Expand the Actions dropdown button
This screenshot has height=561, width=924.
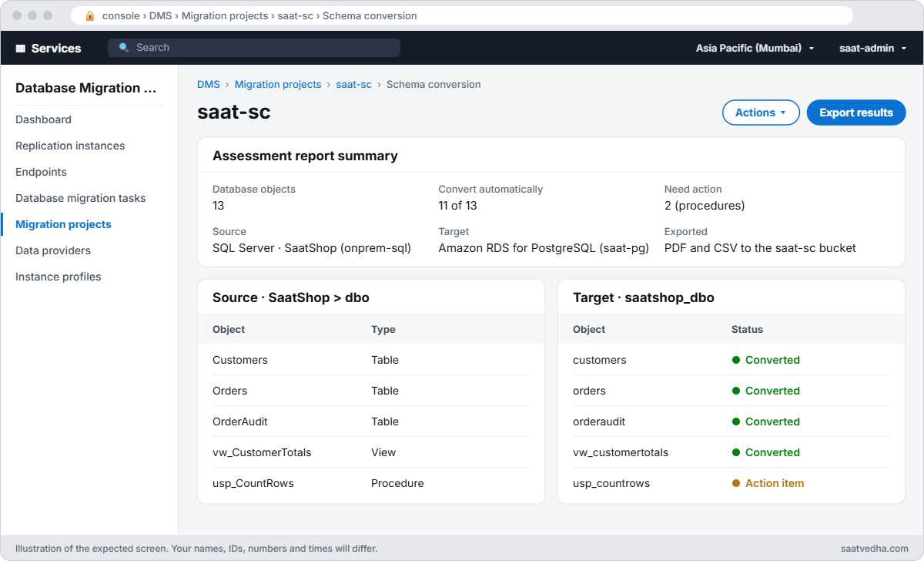pos(761,113)
